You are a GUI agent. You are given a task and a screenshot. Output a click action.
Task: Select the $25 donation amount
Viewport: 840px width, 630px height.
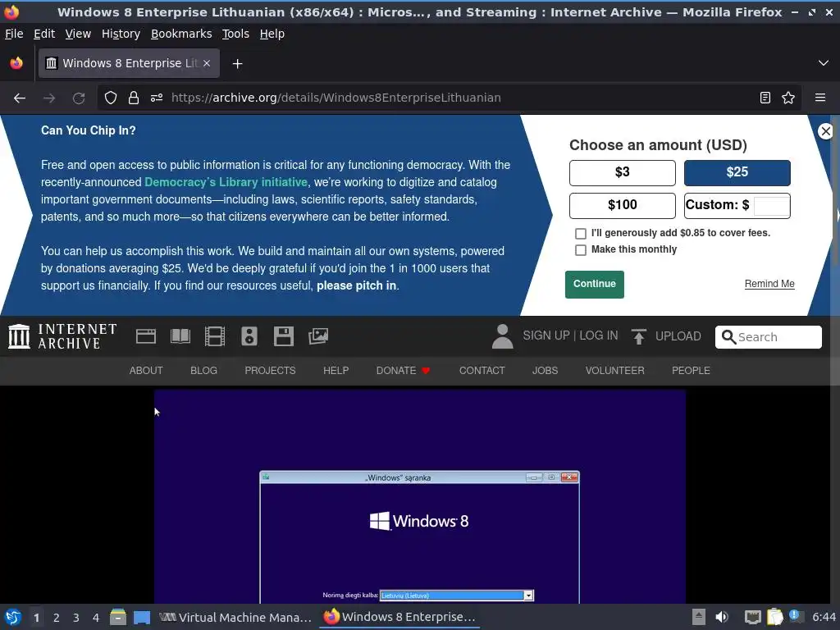pyautogui.click(x=737, y=172)
